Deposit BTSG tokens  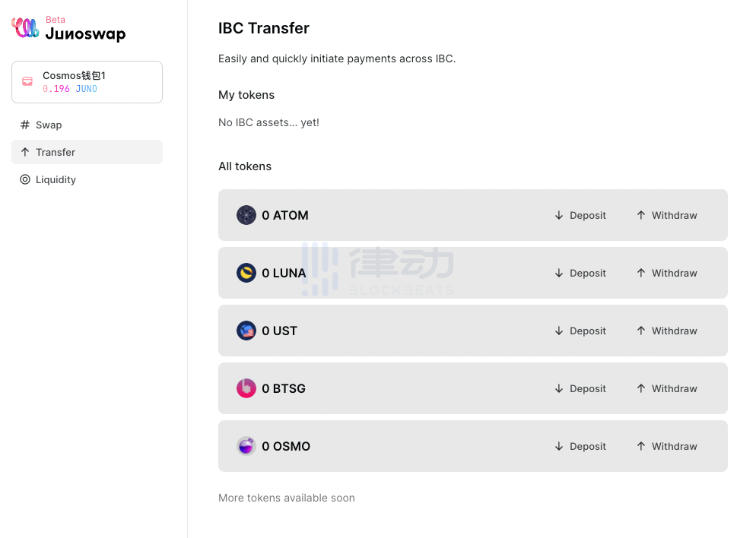pos(580,388)
